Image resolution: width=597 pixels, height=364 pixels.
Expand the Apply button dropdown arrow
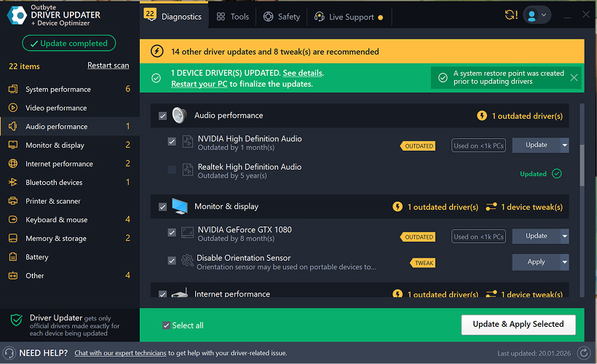(x=565, y=262)
